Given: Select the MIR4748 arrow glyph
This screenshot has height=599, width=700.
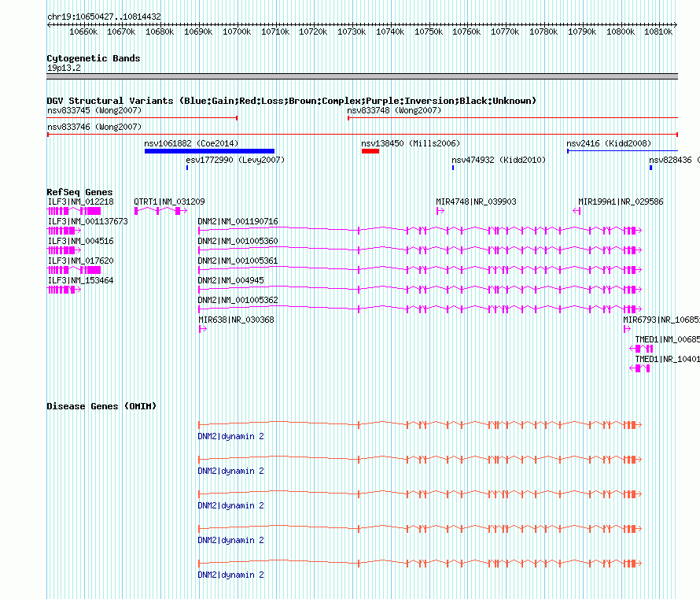Looking at the screenshot, I should (440, 211).
